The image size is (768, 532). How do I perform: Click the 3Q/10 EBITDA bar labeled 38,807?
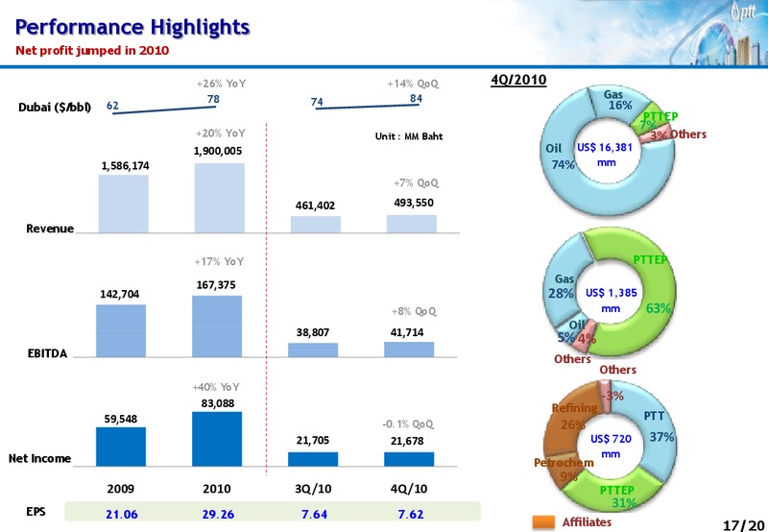click(313, 350)
